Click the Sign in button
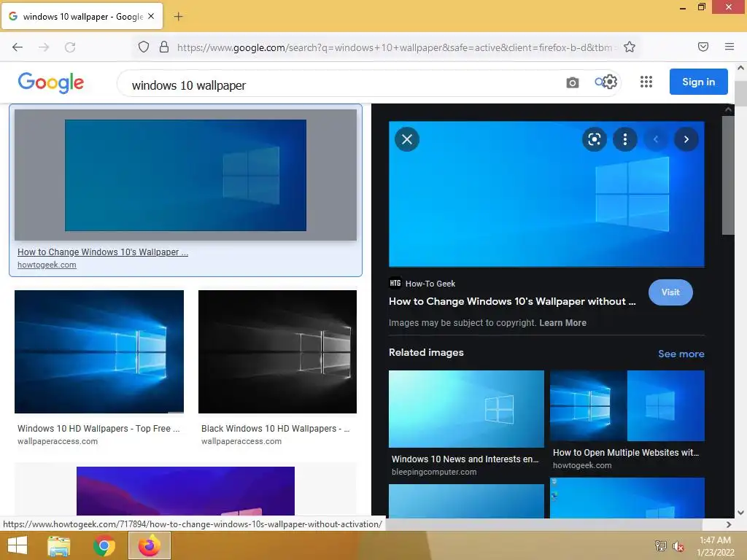 (x=698, y=82)
